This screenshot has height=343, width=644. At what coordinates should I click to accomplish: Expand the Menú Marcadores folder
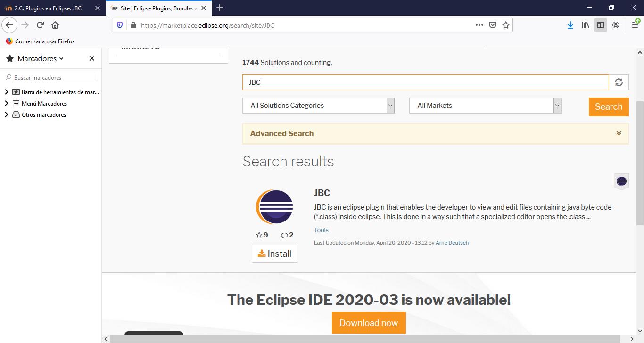click(6, 103)
